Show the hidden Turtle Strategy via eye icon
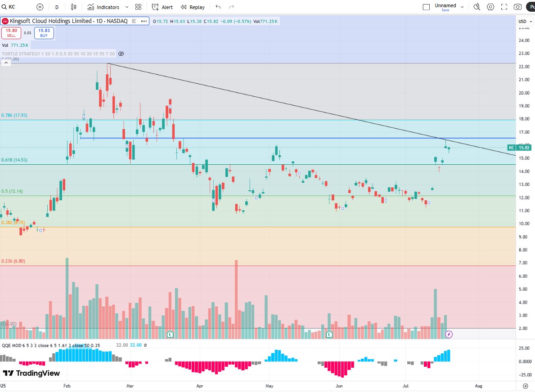The image size is (535, 392). coord(121,54)
